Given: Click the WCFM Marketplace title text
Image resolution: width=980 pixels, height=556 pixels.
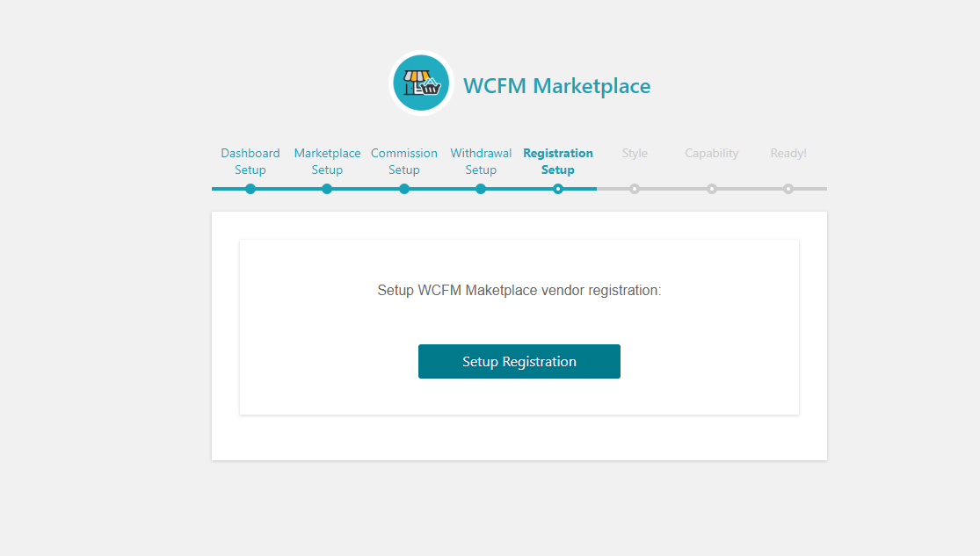Looking at the screenshot, I should (556, 85).
